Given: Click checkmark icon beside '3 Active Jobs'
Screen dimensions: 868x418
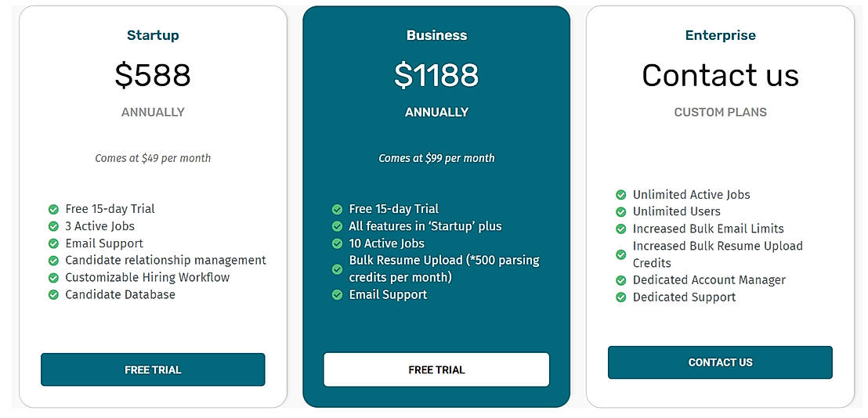Looking at the screenshot, I should pos(53,226).
